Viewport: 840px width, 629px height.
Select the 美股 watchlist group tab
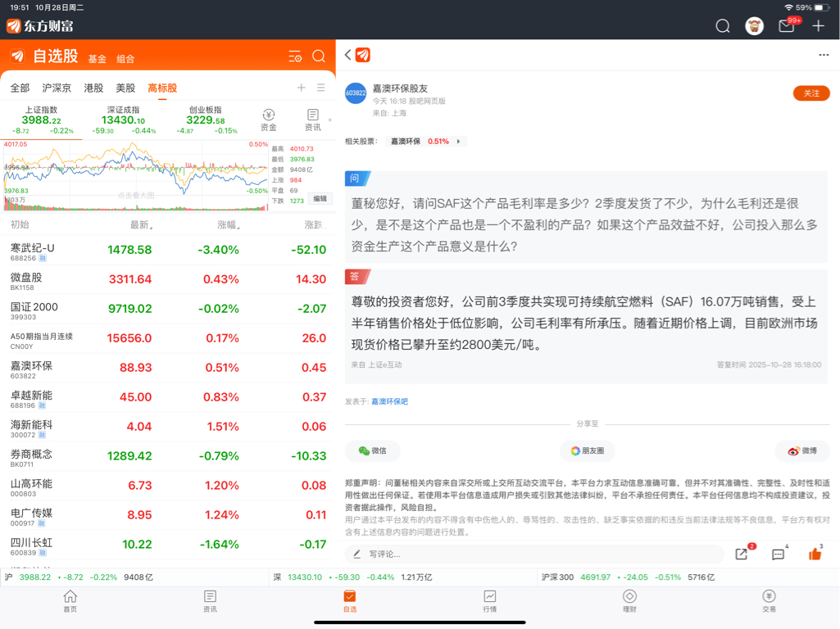(x=125, y=88)
